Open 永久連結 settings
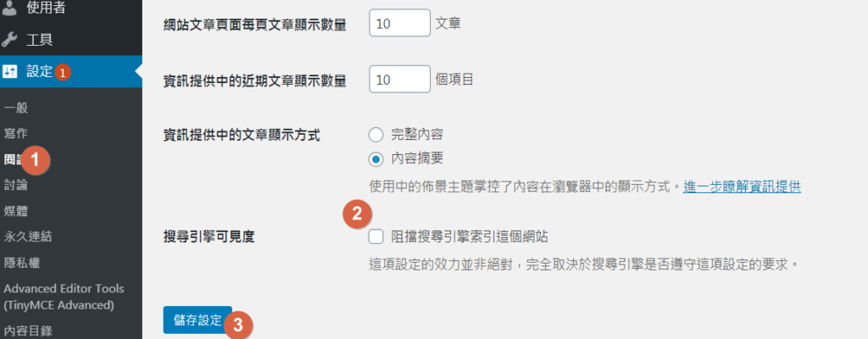 (x=28, y=236)
